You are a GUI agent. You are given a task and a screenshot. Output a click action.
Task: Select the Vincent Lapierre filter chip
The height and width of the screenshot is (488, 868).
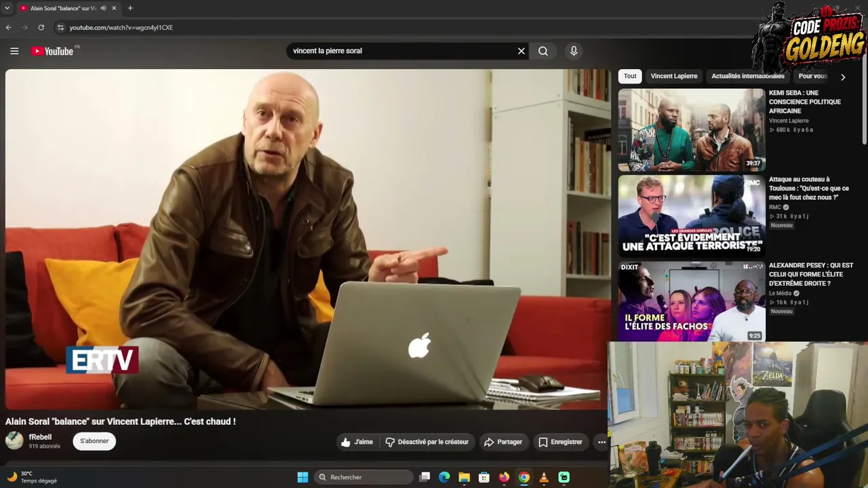pyautogui.click(x=674, y=77)
